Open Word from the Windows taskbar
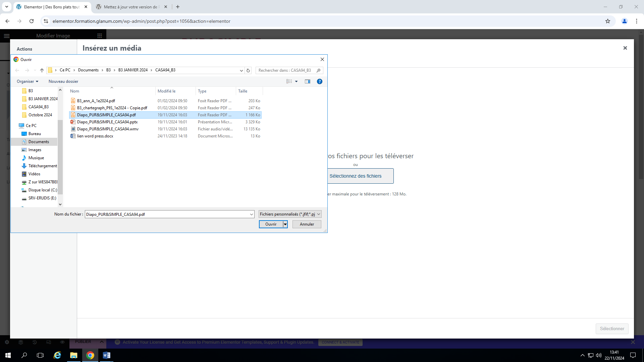The width and height of the screenshot is (644, 362). [x=106, y=355]
